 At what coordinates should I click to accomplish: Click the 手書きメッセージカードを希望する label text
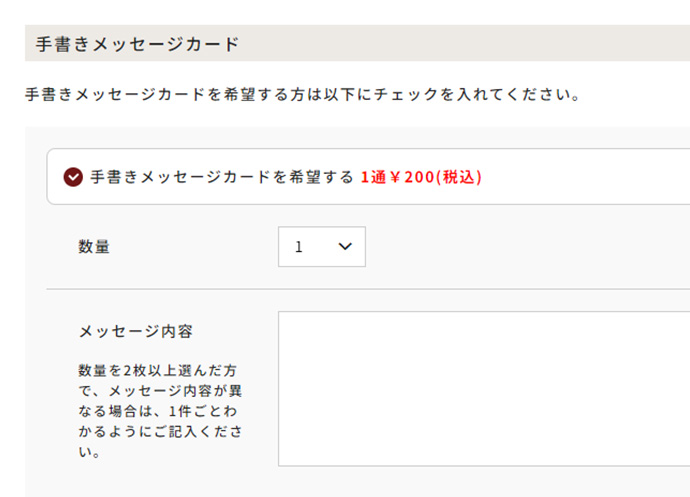tap(222, 177)
